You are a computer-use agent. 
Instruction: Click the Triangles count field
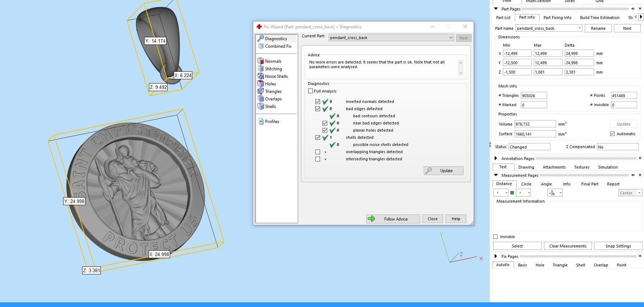tap(534, 95)
